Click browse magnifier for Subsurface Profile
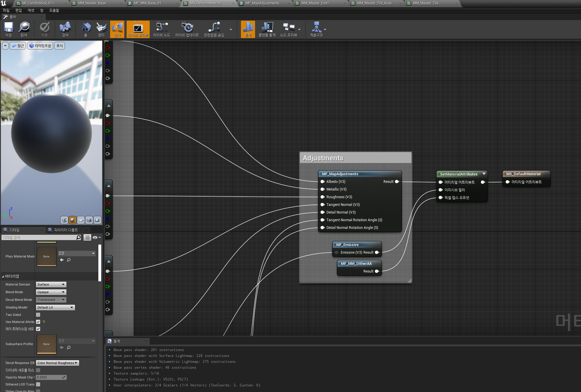This screenshot has height=392, width=581. [69, 347]
